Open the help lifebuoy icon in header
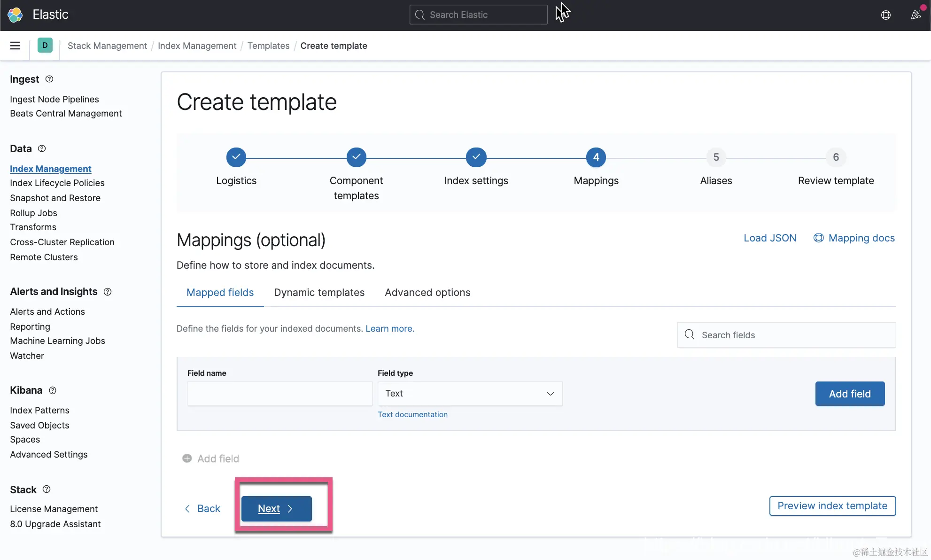This screenshot has height=560, width=931. coord(885,15)
